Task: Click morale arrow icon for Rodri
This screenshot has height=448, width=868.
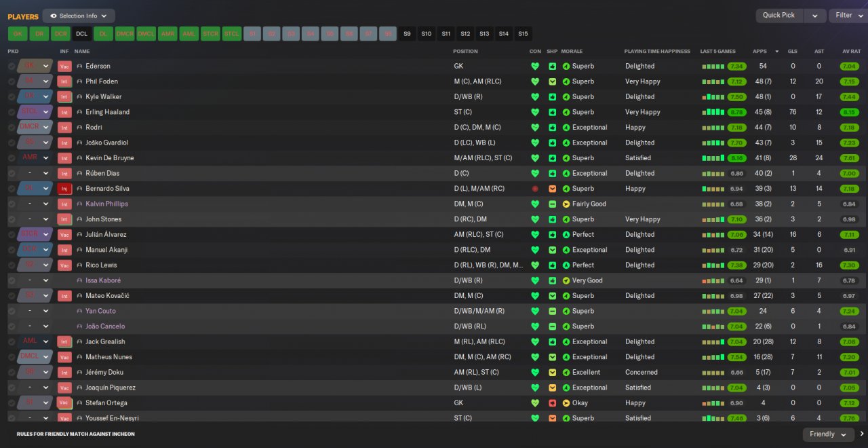Action: point(566,128)
